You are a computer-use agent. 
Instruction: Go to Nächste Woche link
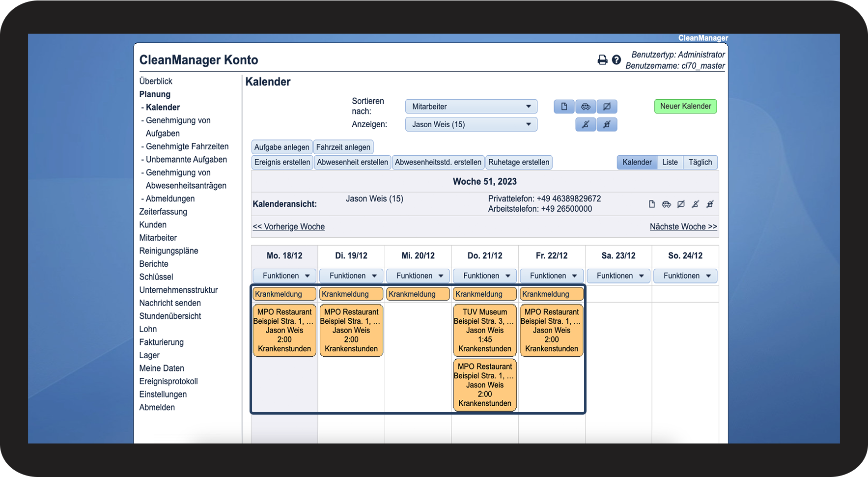point(683,227)
